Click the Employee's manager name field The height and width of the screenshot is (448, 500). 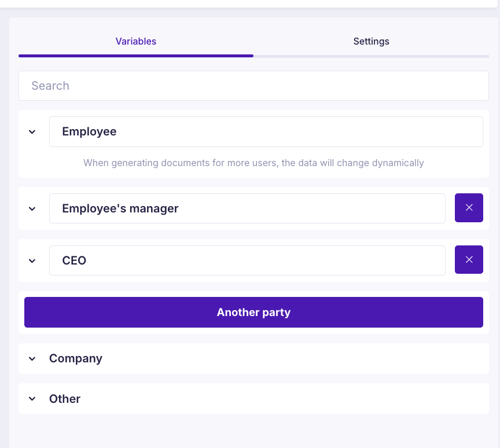click(247, 208)
